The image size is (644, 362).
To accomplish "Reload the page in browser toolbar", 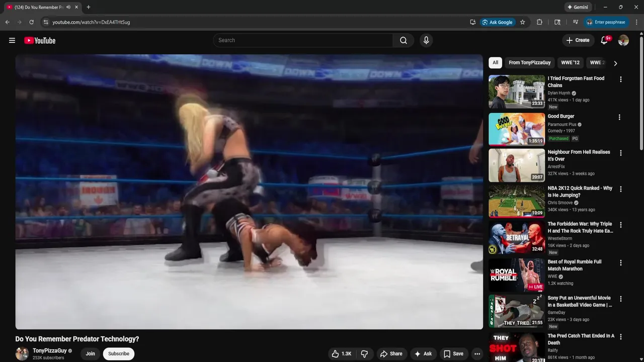I will pos(31,22).
